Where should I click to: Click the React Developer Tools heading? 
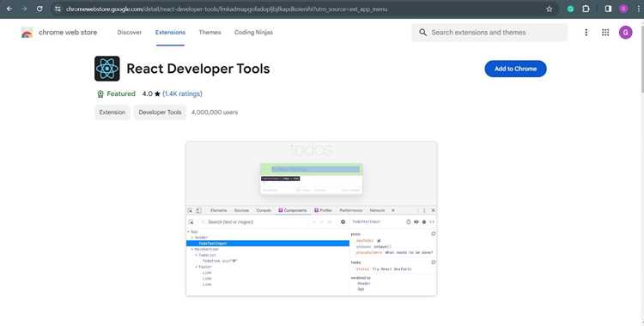[198, 69]
